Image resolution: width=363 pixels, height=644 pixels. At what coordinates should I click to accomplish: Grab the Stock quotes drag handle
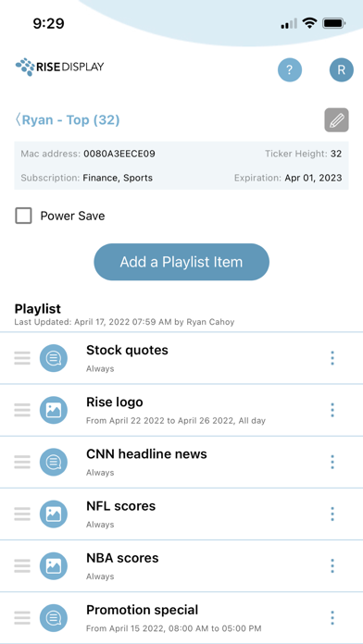point(22,358)
